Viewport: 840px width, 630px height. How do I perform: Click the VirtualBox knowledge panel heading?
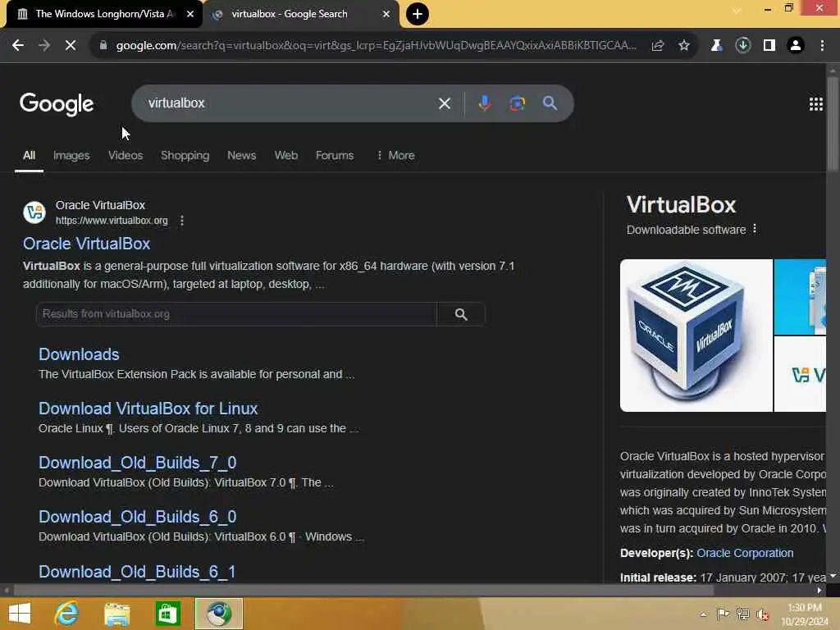coord(682,204)
